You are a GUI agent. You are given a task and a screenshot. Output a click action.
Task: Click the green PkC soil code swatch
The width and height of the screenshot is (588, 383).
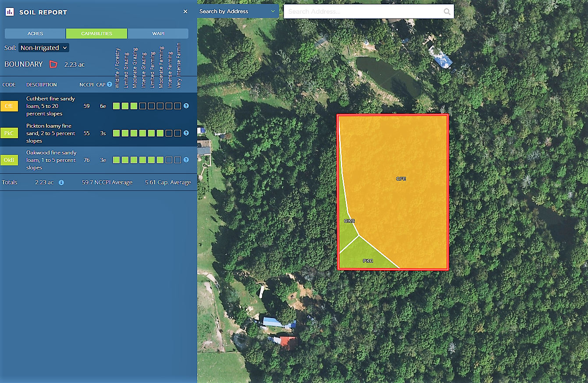[9, 133]
